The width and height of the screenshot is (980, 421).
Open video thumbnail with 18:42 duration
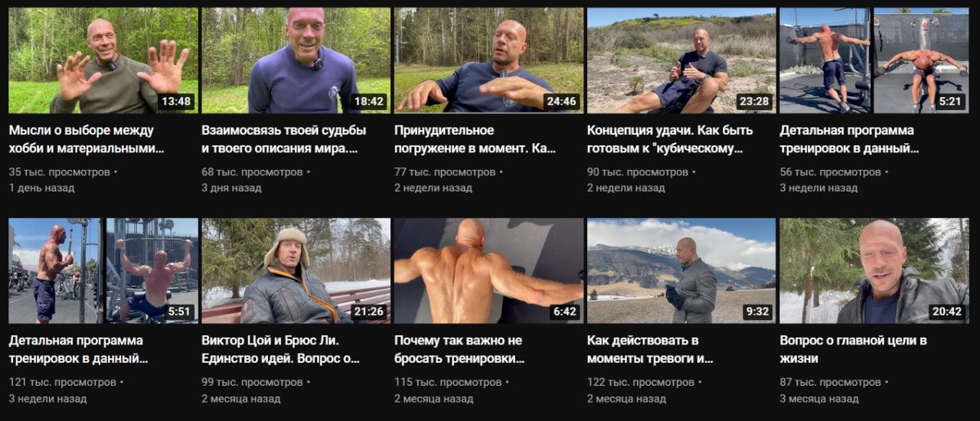point(296,60)
